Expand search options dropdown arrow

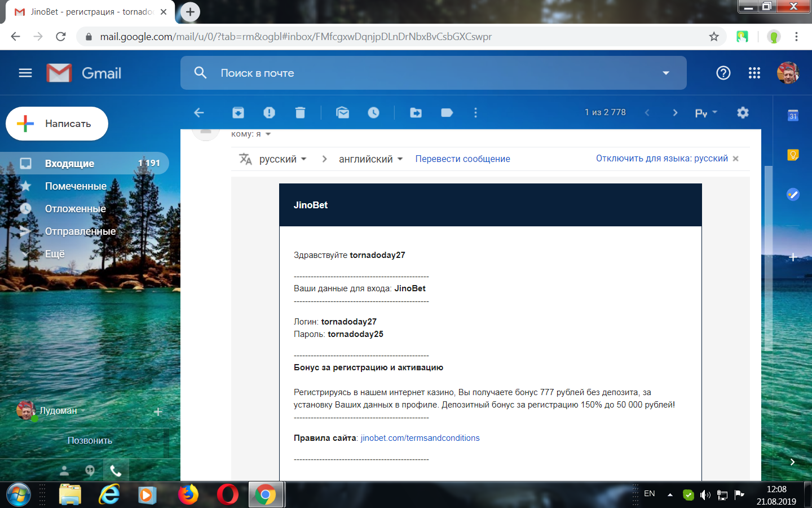click(666, 73)
